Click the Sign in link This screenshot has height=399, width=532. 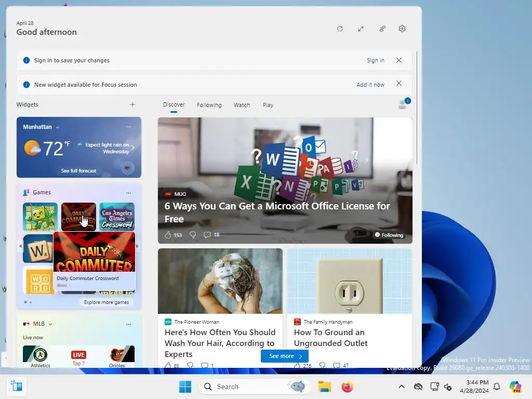[375, 60]
